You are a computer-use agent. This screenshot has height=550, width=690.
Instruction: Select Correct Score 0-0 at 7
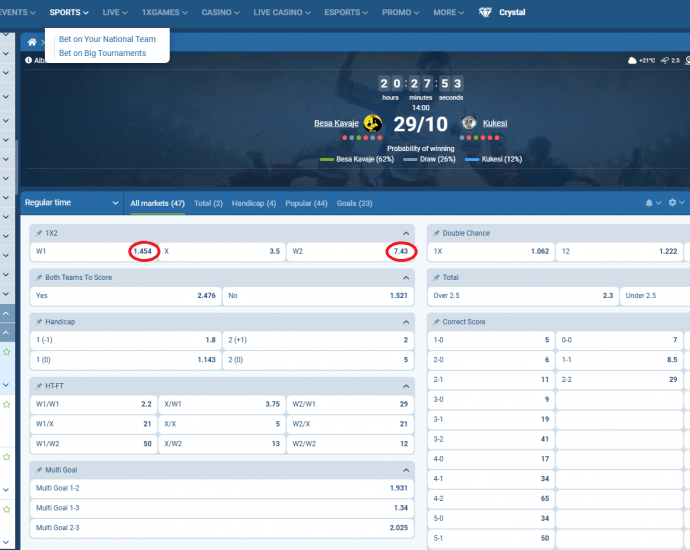pos(620,340)
